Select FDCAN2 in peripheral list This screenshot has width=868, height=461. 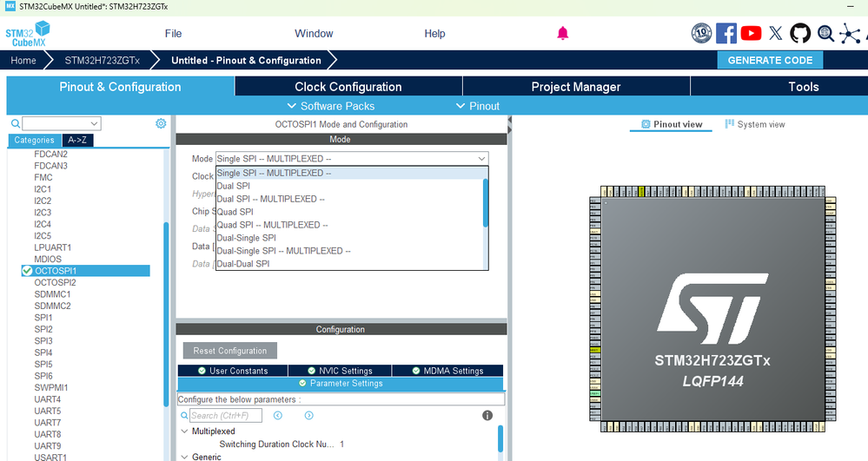(x=50, y=154)
